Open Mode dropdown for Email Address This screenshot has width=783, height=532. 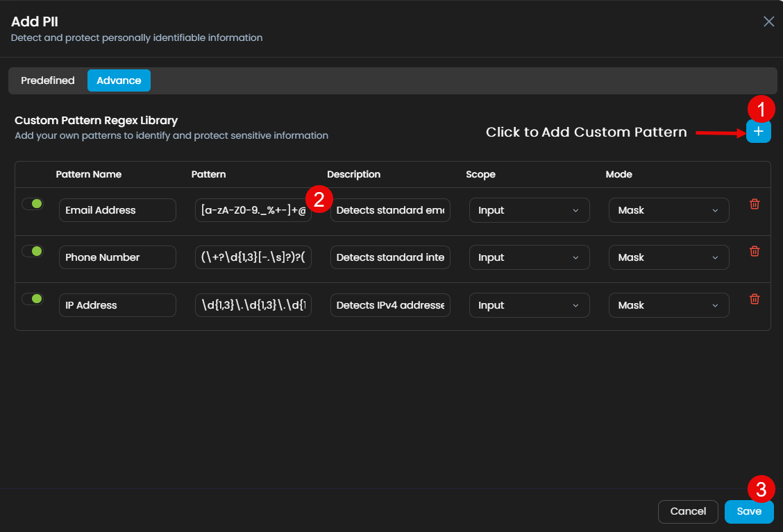click(x=668, y=210)
